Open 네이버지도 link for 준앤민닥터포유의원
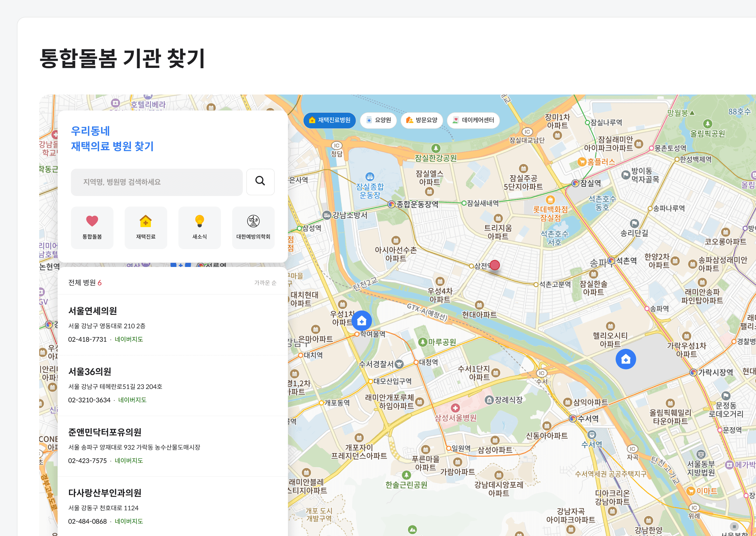756x536 pixels. pyautogui.click(x=129, y=461)
